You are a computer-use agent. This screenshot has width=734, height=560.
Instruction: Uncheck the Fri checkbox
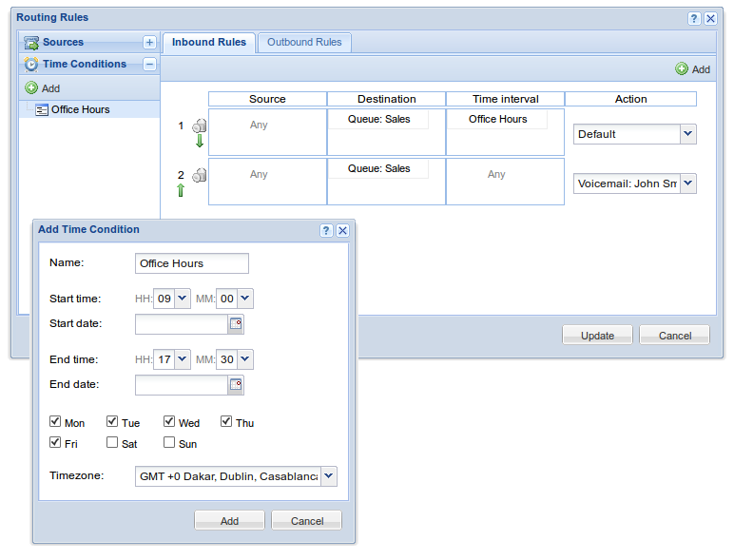pyautogui.click(x=55, y=442)
